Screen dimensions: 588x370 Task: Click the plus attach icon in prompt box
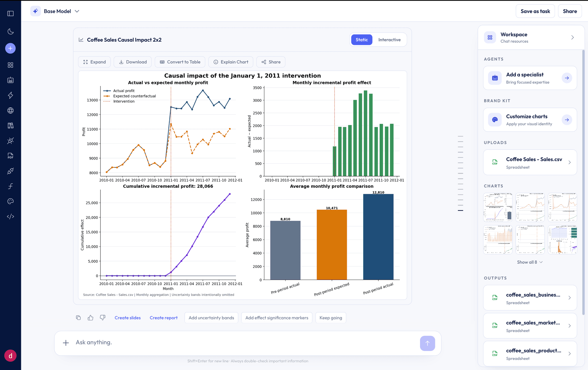66,343
